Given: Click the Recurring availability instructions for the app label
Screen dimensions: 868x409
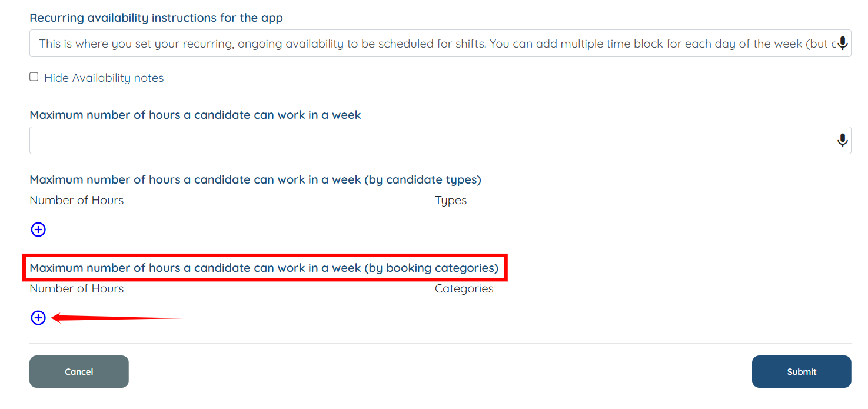Looking at the screenshot, I should tap(156, 18).
